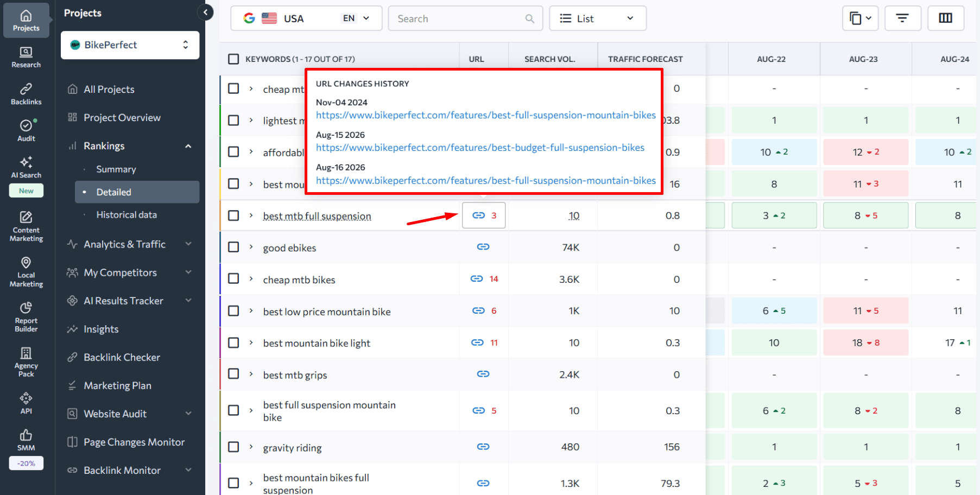Expand the gravity riding keyword row
The width and height of the screenshot is (980, 495).
(251, 447)
